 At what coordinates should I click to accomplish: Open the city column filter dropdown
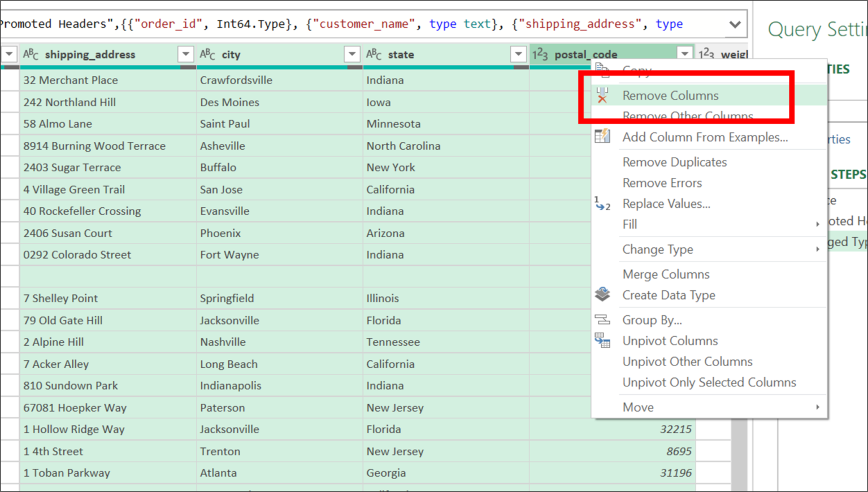(352, 54)
